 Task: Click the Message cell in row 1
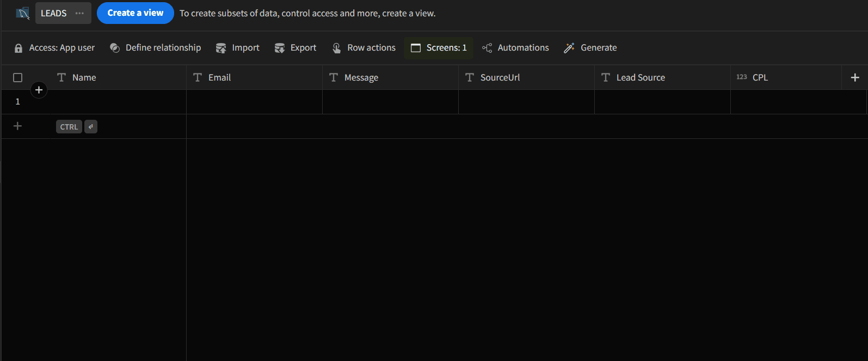(391, 102)
